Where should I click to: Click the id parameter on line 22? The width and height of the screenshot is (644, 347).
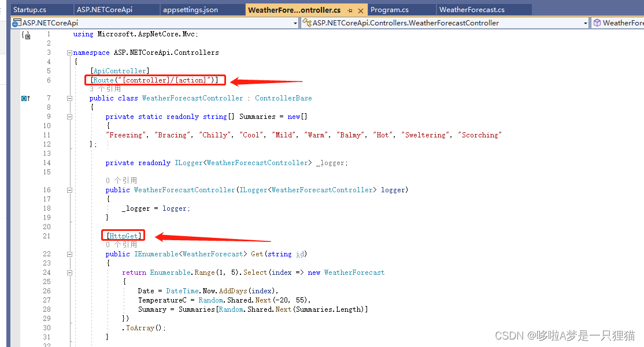(x=300, y=254)
